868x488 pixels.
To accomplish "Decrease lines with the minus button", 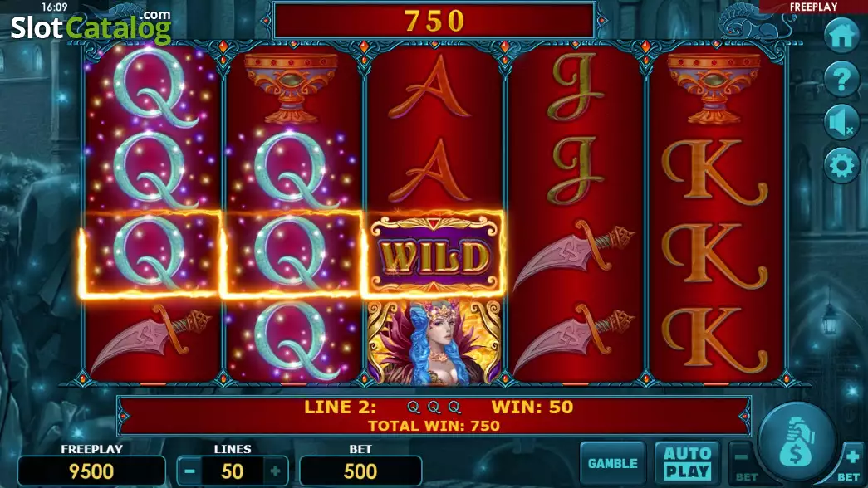I will click(x=190, y=471).
